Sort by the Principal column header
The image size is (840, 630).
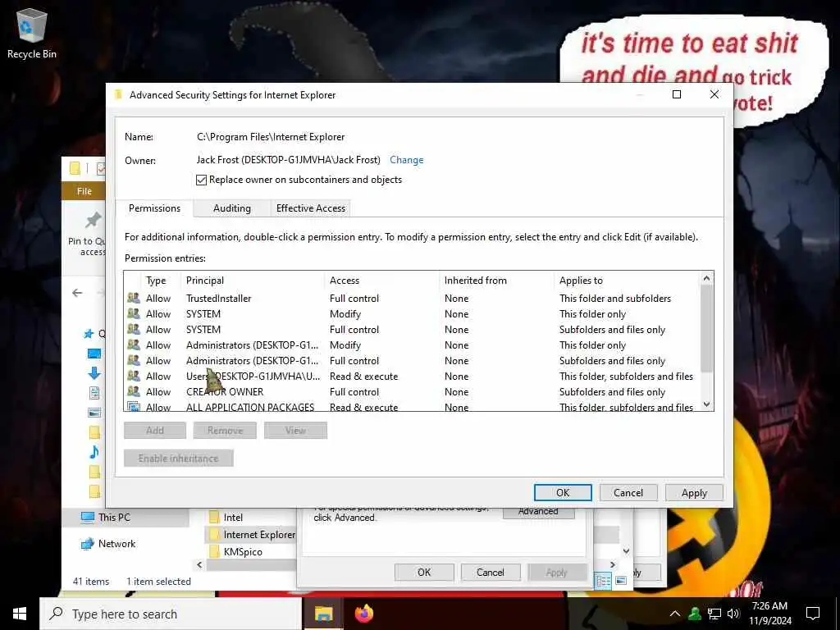(253, 281)
